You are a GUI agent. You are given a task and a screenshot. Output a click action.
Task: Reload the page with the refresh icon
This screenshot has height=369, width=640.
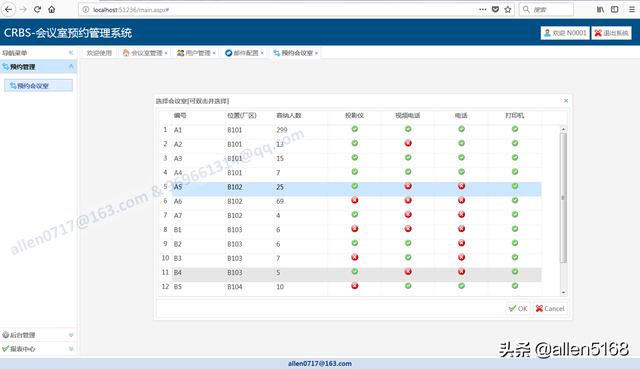(38, 9)
